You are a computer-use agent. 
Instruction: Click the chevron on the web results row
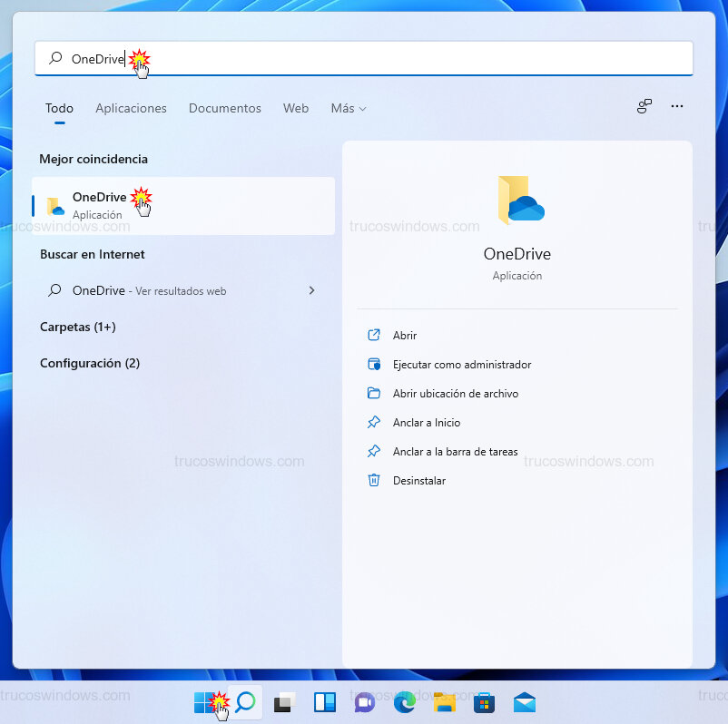click(311, 290)
